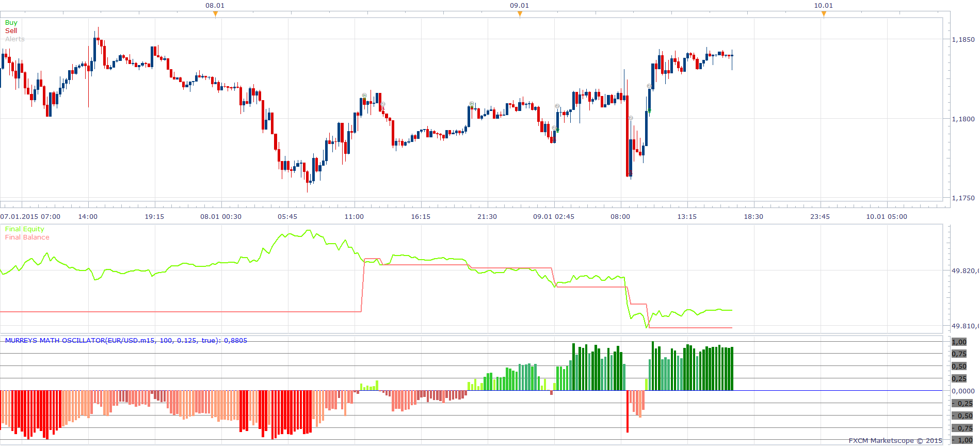Click the negative 0,50 oscillator level label
Viewport: 980px width, 446px height.
coord(962,416)
